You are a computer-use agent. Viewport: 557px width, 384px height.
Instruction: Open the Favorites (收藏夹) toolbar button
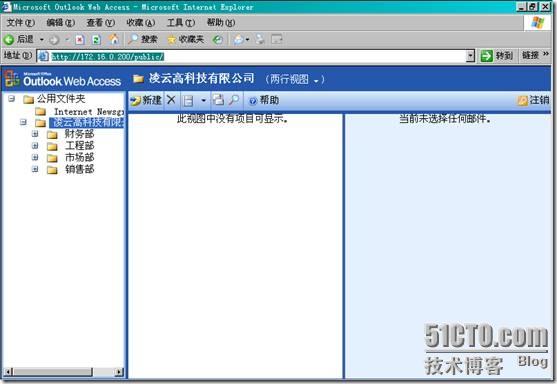[185, 39]
